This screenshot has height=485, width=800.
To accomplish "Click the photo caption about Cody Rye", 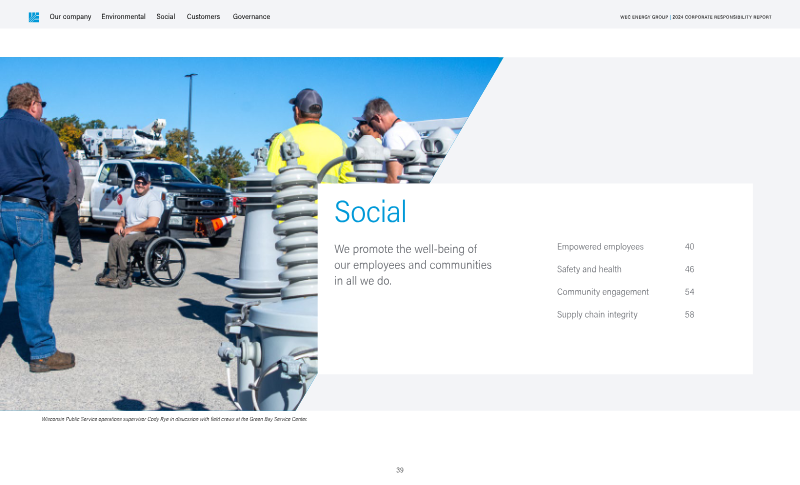I will pyautogui.click(x=174, y=419).
